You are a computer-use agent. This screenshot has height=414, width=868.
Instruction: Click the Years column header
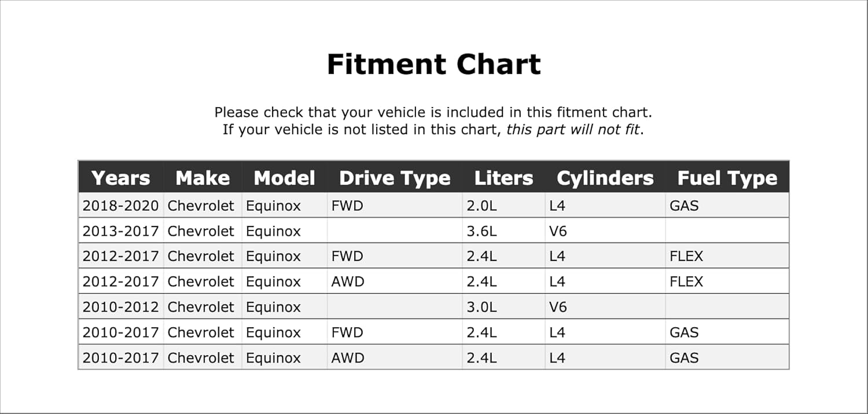coord(120,178)
